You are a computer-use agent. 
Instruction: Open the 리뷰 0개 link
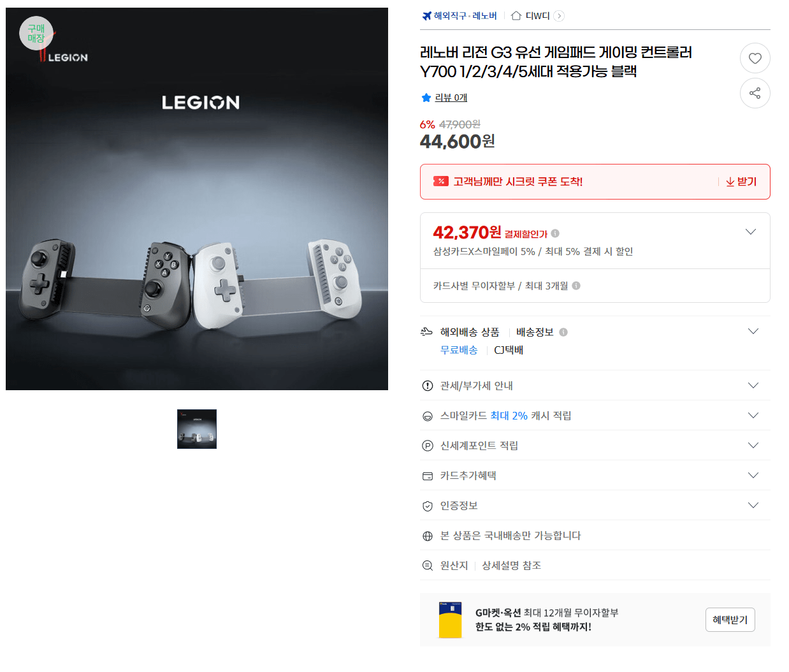[451, 98]
